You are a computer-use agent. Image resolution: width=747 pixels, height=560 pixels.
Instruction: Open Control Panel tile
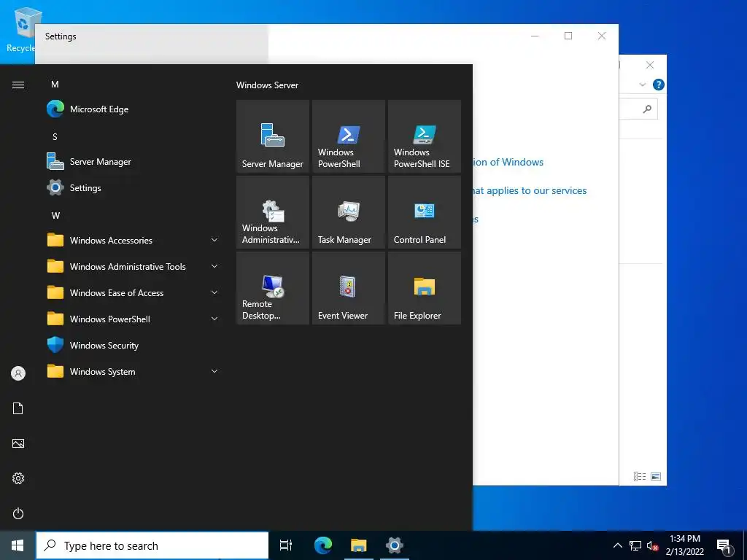pyautogui.click(x=425, y=212)
